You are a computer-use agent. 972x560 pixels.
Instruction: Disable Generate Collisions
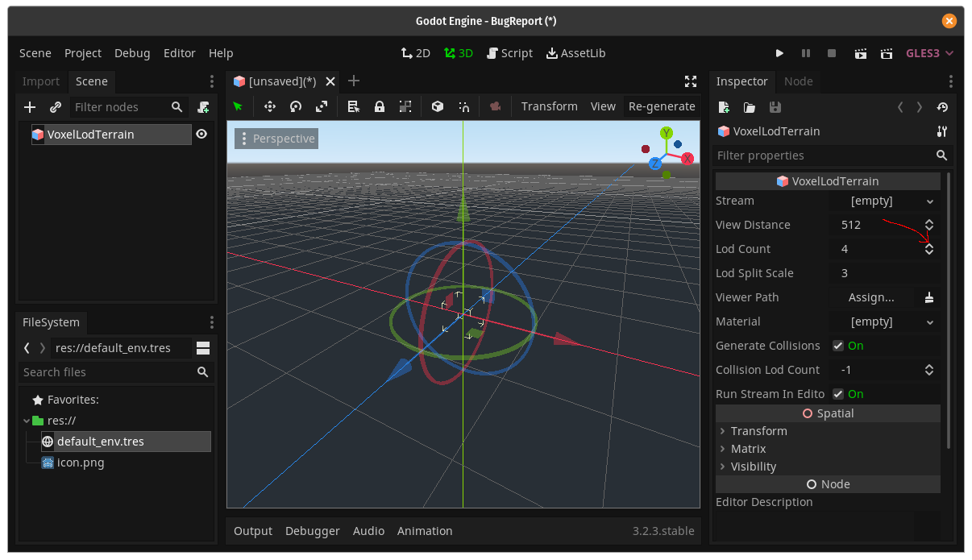(x=838, y=345)
